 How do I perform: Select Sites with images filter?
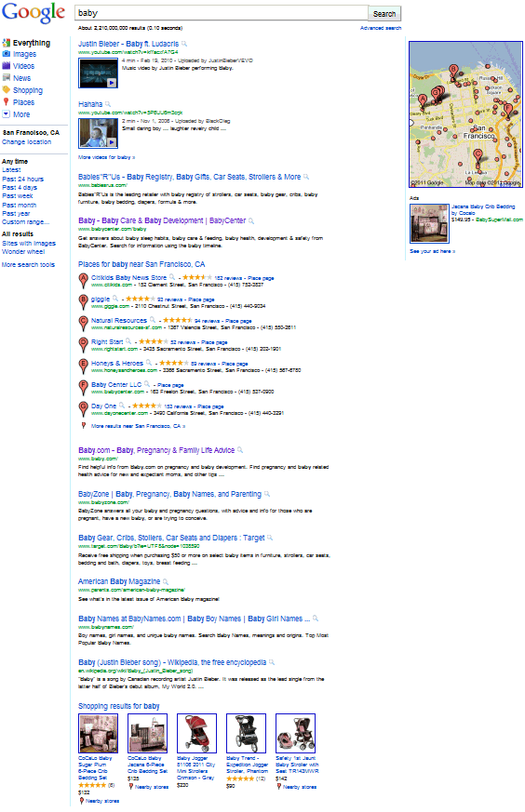pos(29,243)
